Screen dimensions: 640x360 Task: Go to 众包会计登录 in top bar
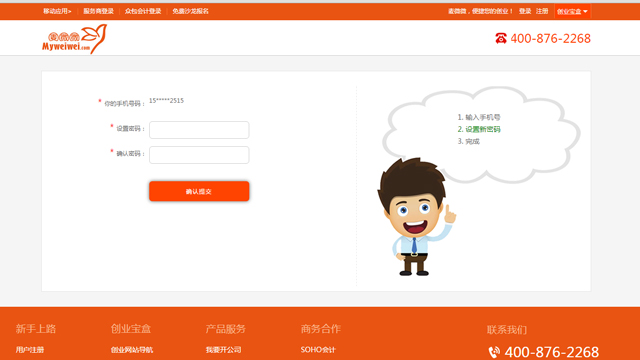[143, 11]
